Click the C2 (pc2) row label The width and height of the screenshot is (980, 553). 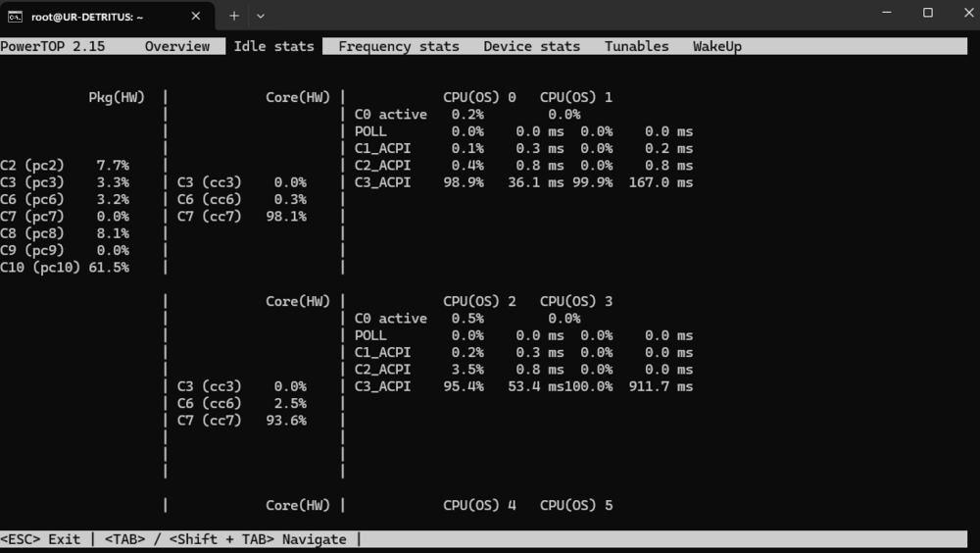pos(32,166)
